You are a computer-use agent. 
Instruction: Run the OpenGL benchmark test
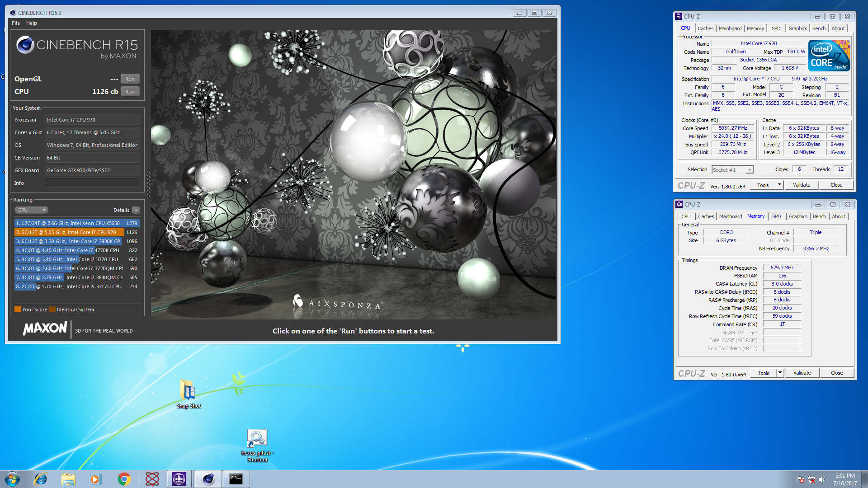click(x=130, y=79)
